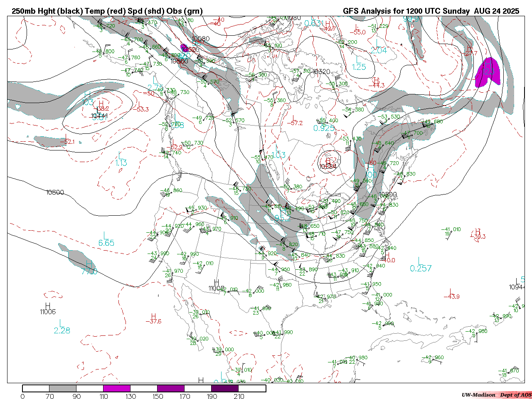Pick the purple 150–170 legend swatch
Image resolution: width=532 pixels, height=399 pixels.
171,388
